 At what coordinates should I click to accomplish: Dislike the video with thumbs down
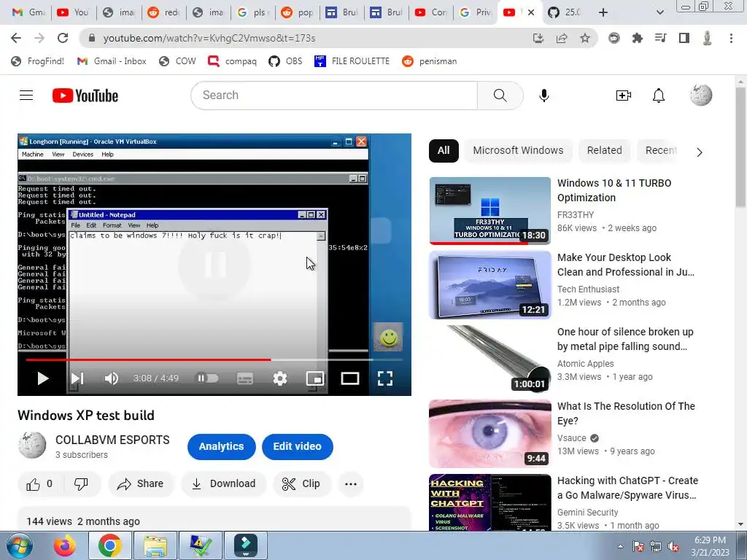click(81, 484)
